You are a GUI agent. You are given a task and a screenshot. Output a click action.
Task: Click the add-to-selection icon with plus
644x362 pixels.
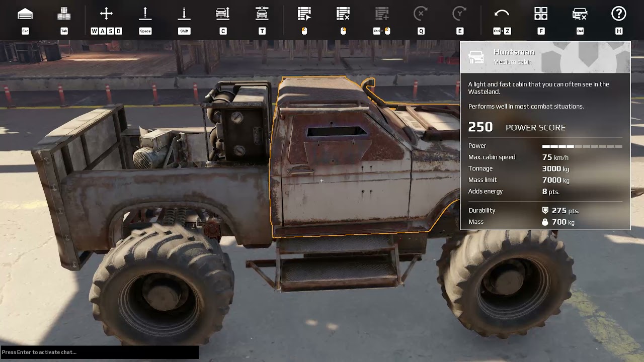click(x=382, y=14)
